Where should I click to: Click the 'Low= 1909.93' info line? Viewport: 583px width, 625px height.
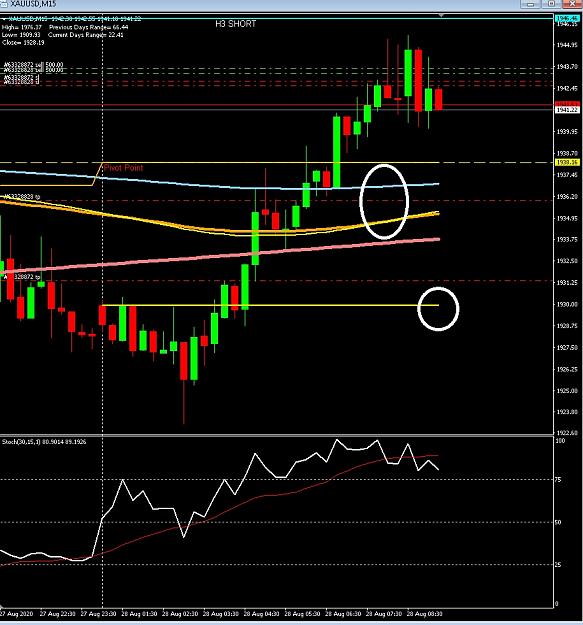(21, 35)
